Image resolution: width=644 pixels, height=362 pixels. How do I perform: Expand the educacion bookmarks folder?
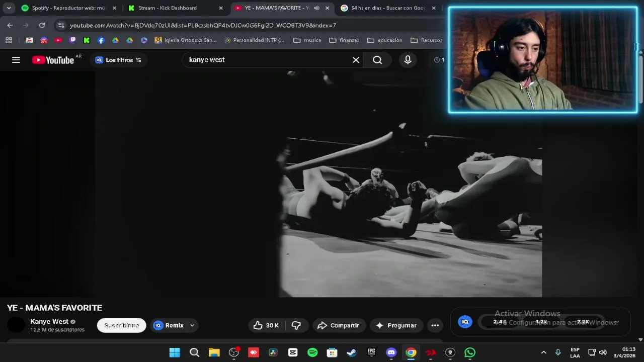385,40
